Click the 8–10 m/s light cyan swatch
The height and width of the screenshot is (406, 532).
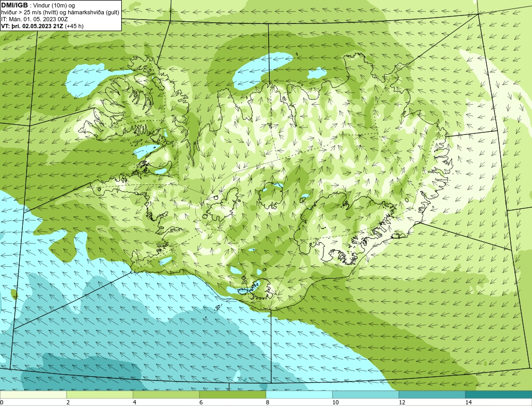(x=299, y=394)
